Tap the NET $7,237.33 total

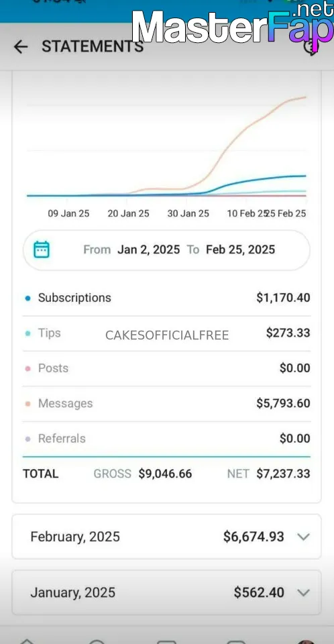tap(269, 474)
